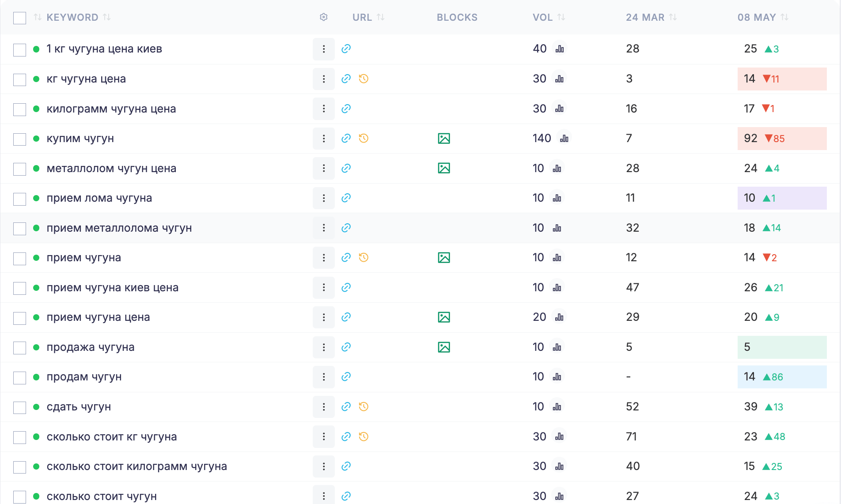This screenshot has height=504, width=841.
Task: Check the box for 'прием лома чугуна'
Action: point(19,199)
